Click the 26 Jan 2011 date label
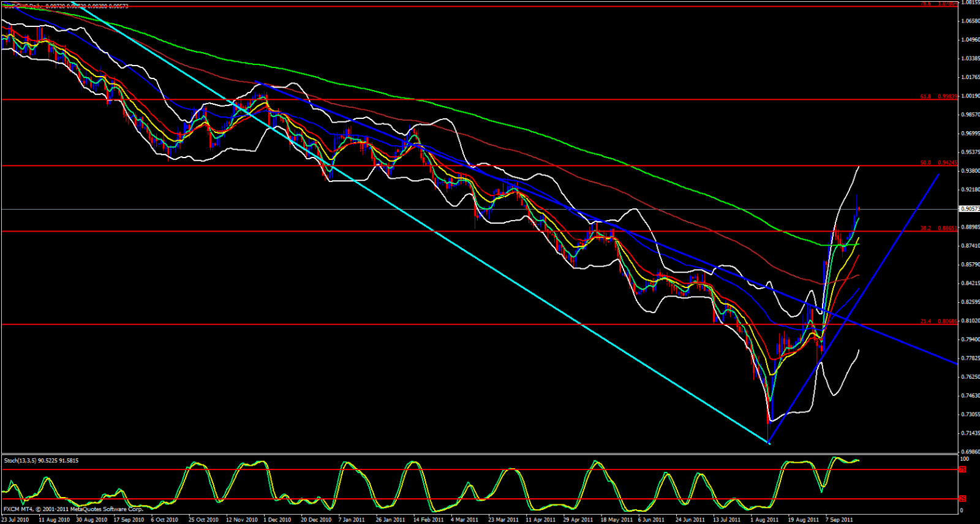This screenshot has width=980, height=524. pos(391,520)
